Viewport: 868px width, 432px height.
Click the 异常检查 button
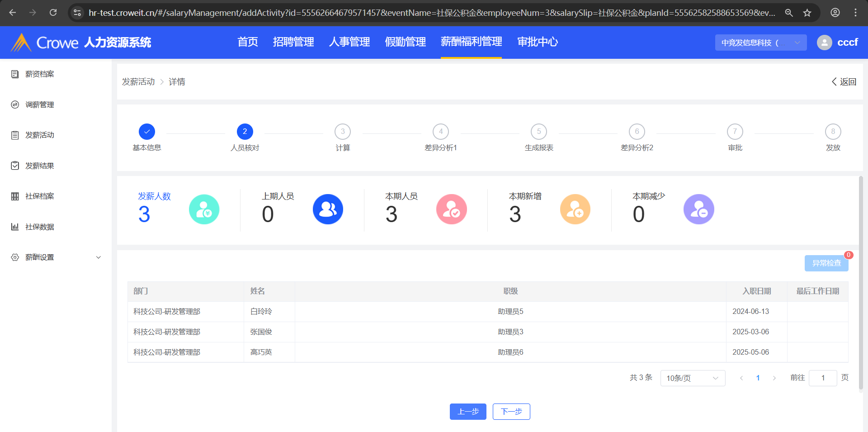pyautogui.click(x=826, y=263)
